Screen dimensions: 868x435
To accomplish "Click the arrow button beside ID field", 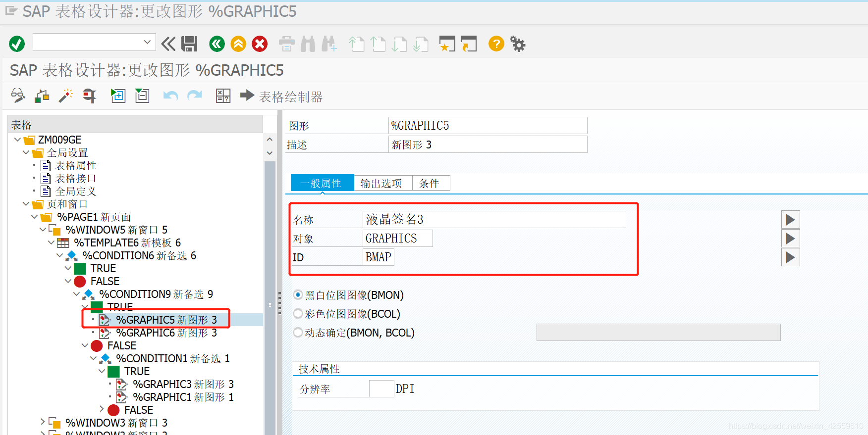I will tap(790, 257).
